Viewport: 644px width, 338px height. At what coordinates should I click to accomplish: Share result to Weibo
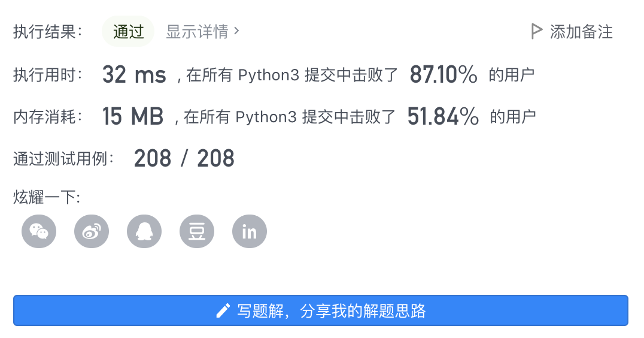point(92,231)
